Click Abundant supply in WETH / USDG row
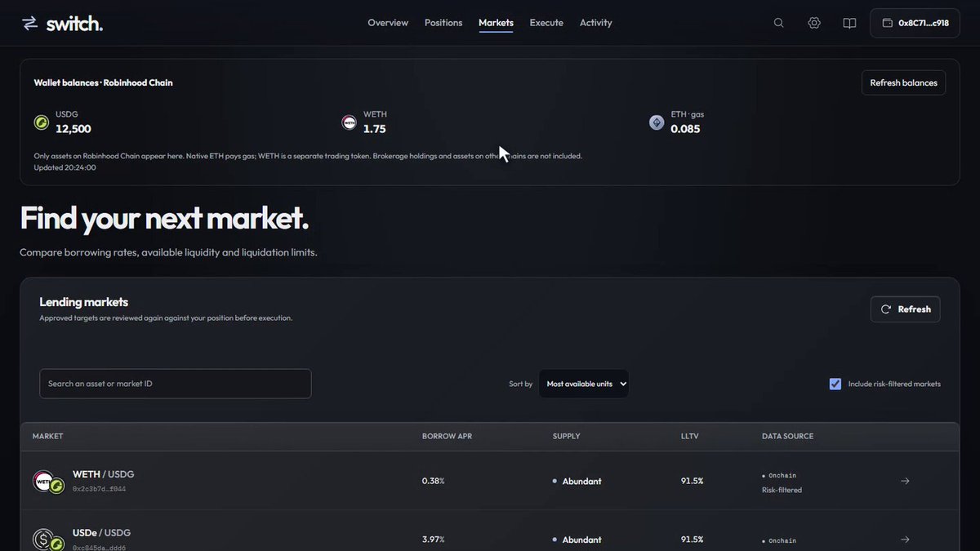This screenshot has height=551, width=980. pos(577,482)
